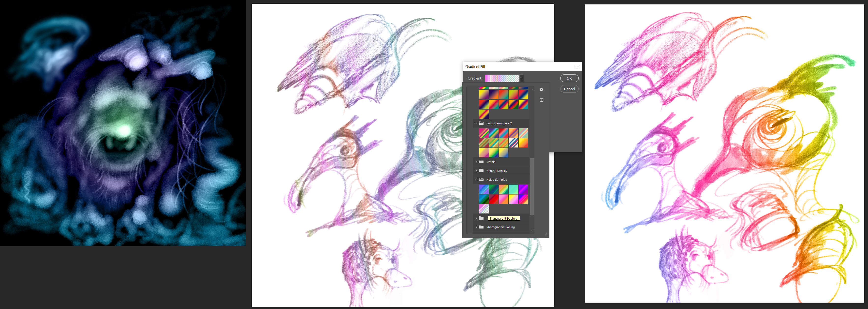This screenshot has height=309, width=868.
Task: Click the Neutral Density folder icon
Action: (481, 171)
